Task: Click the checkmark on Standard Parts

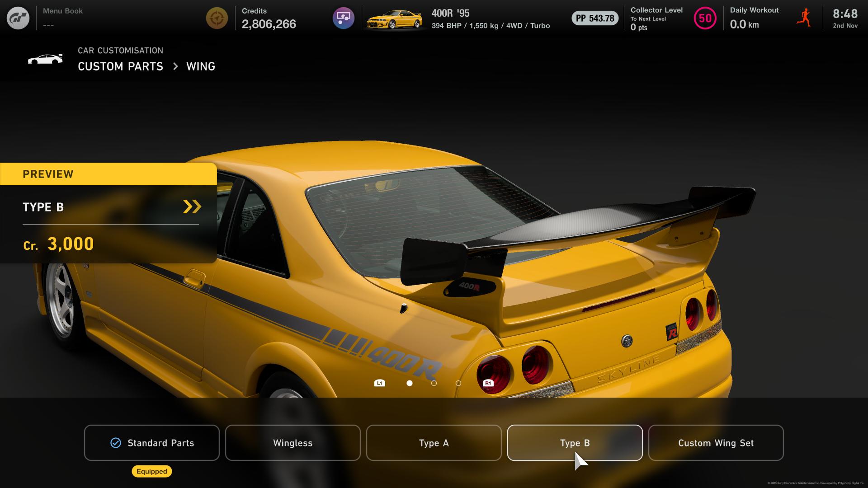Action: click(x=116, y=443)
